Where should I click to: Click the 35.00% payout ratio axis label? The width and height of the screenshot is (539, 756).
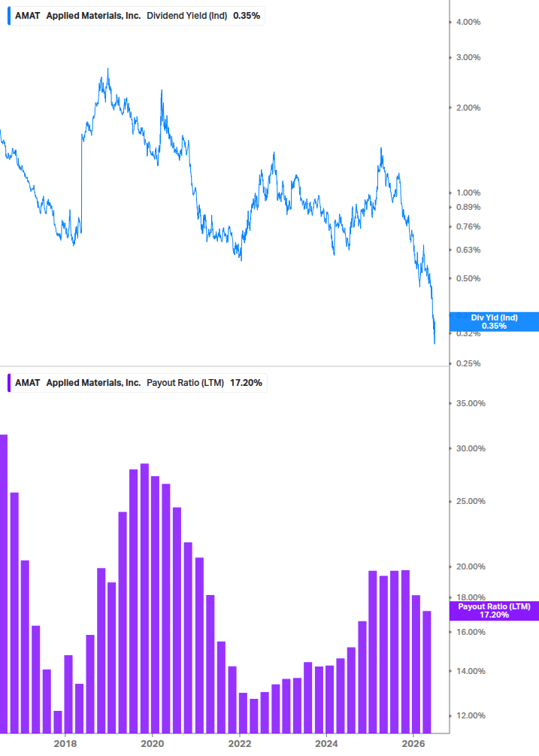[471, 403]
